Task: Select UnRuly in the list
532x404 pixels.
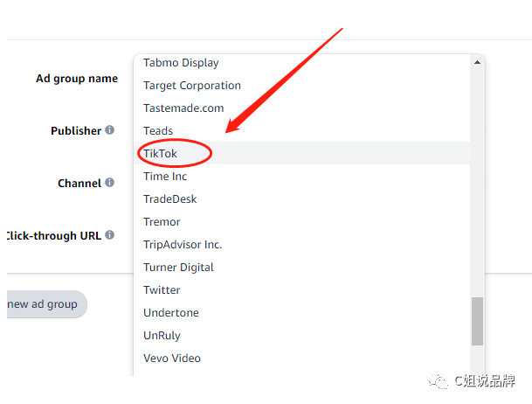Action: point(302,336)
